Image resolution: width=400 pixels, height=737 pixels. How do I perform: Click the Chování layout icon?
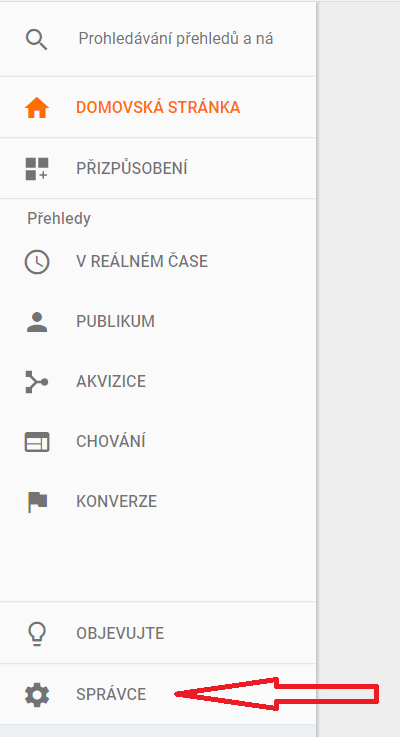click(37, 442)
